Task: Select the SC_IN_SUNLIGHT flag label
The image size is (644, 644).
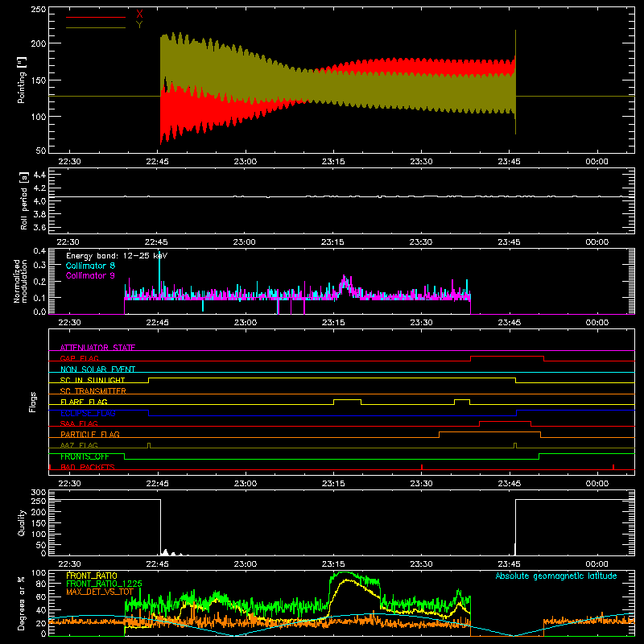Action: click(x=93, y=380)
